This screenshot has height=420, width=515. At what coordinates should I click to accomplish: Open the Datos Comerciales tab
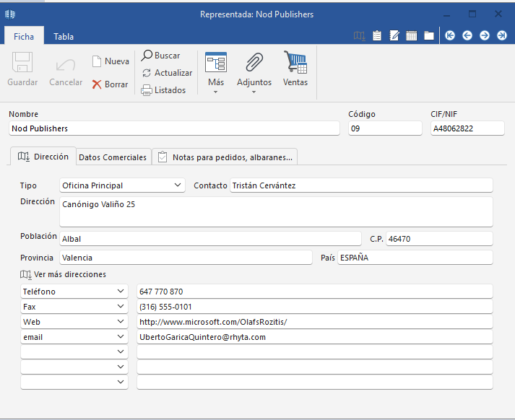tap(113, 157)
